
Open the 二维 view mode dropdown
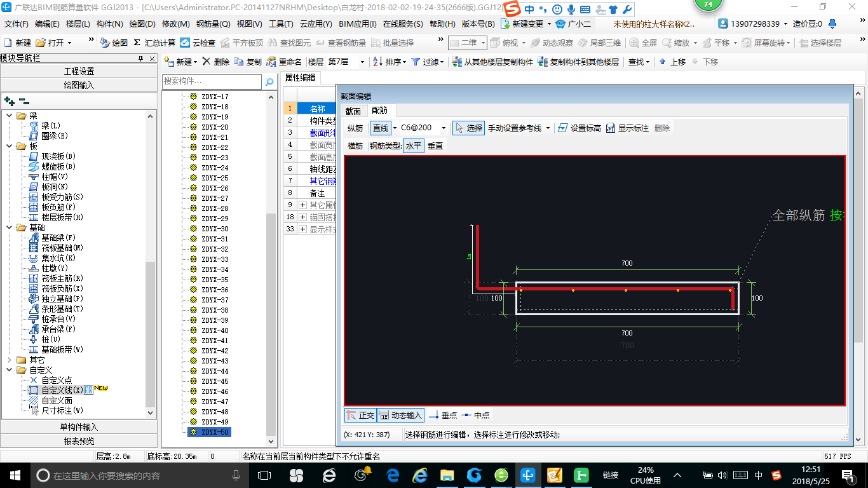[x=483, y=43]
